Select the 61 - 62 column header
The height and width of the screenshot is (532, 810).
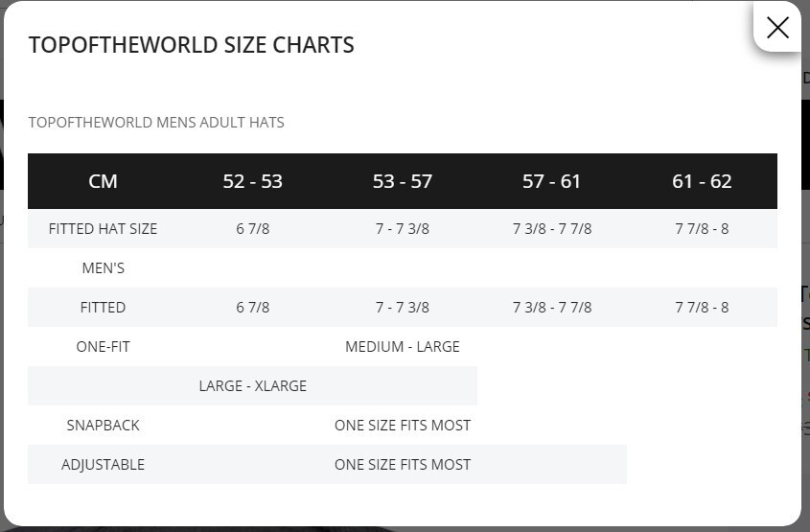pyautogui.click(x=702, y=181)
